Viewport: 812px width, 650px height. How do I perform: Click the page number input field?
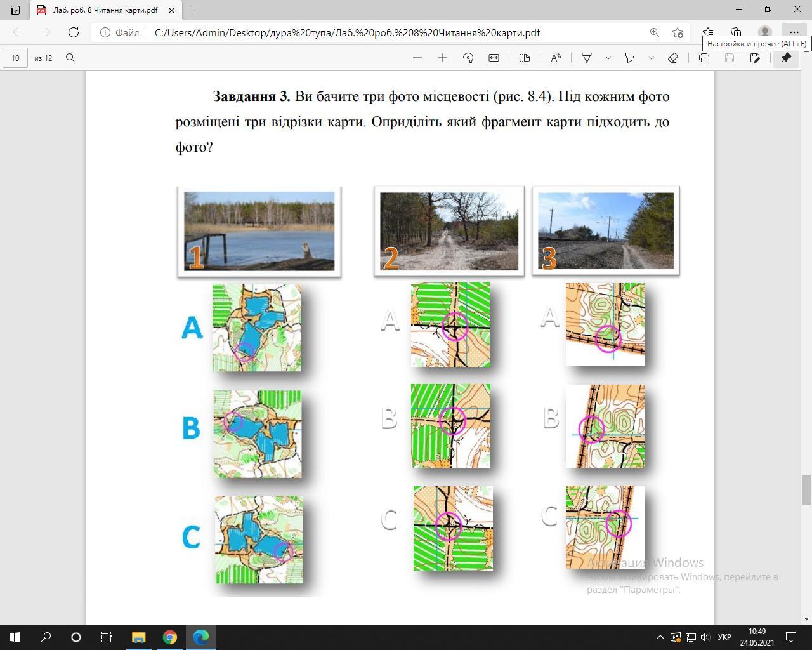[x=15, y=58]
